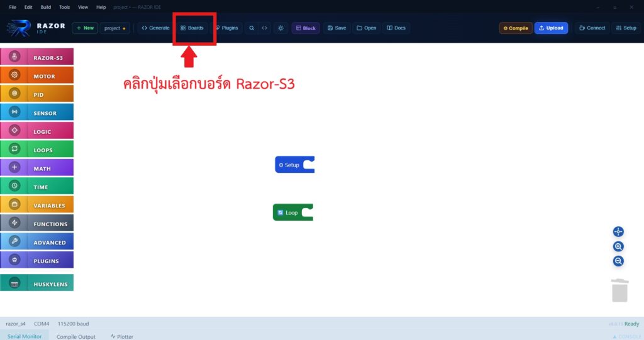Open the PLUGINS block category

point(37,260)
